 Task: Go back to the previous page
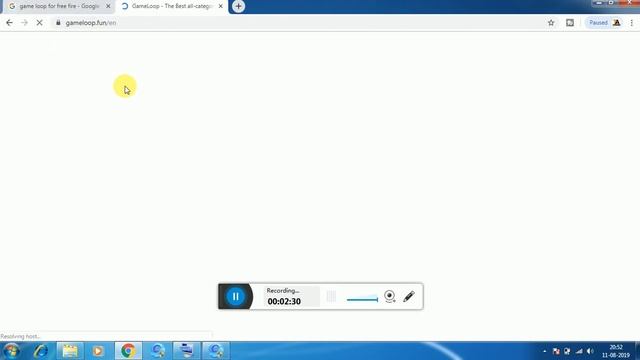tap(9, 23)
